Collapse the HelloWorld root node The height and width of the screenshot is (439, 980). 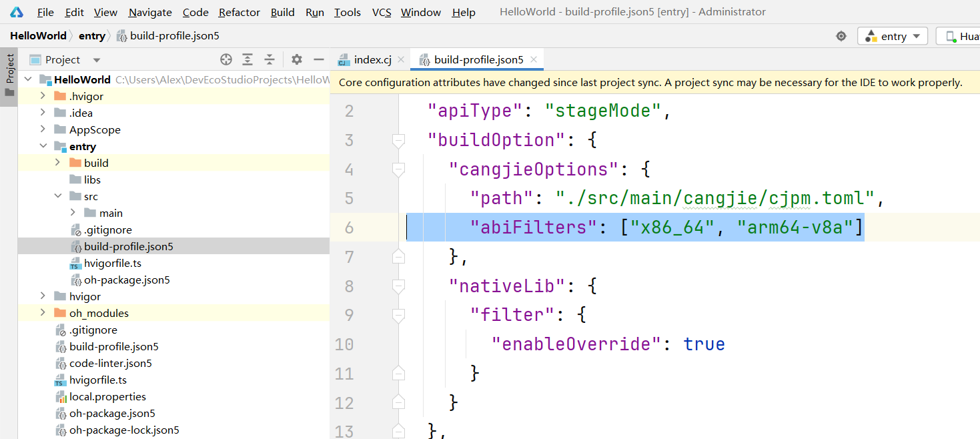click(x=28, y=79)
